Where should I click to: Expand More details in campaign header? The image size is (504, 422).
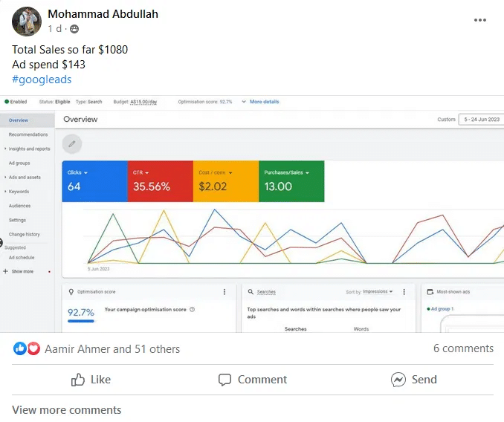point(261,102)
